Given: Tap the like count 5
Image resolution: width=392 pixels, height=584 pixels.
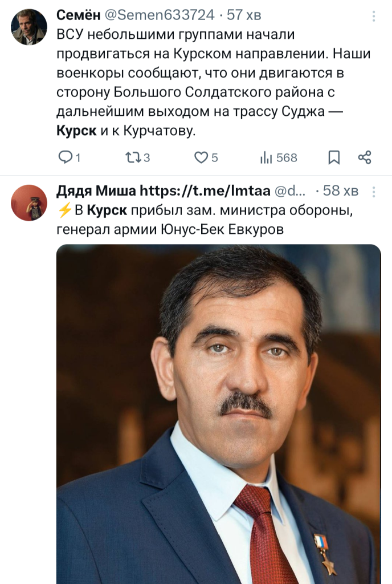Looking at the screenshot, I should coord(215,158).
